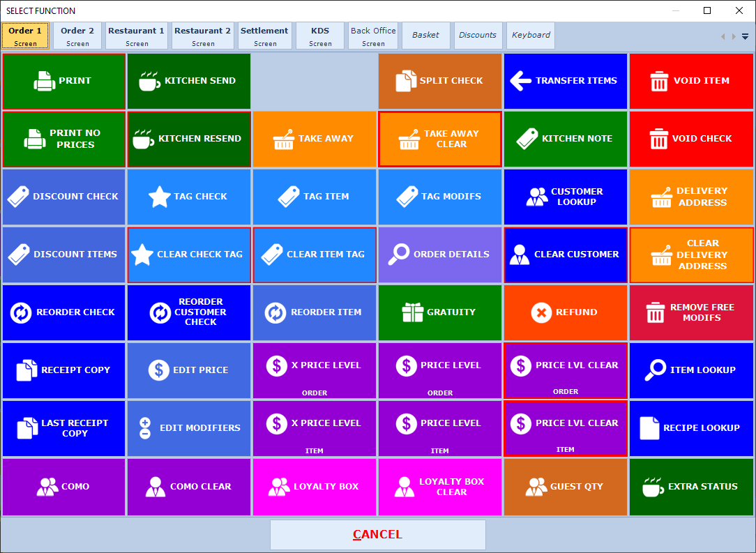
Task: Click the X circle icon on Refund
Action: tap(541, 312)
